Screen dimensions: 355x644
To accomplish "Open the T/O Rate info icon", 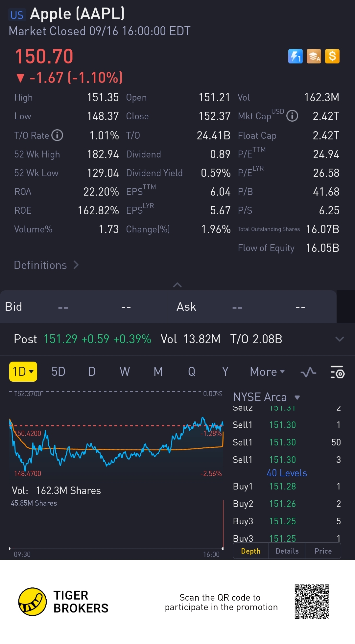I will (57, 135).
